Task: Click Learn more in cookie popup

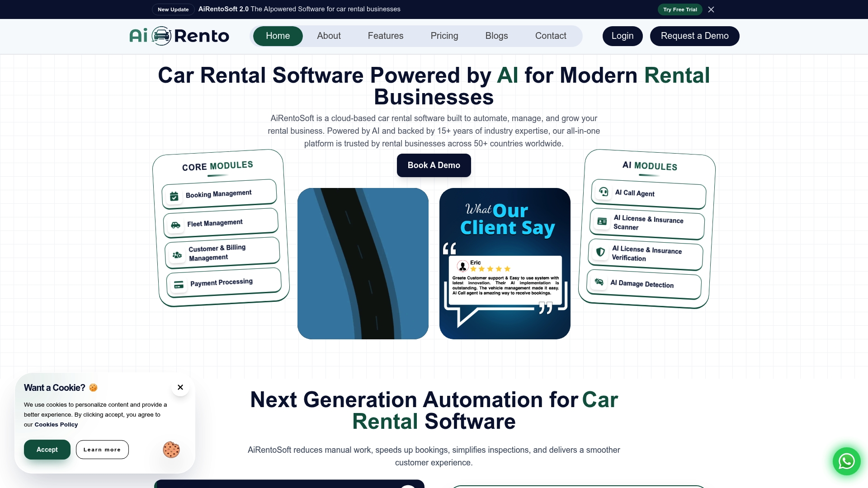Action: coord(102,450)
